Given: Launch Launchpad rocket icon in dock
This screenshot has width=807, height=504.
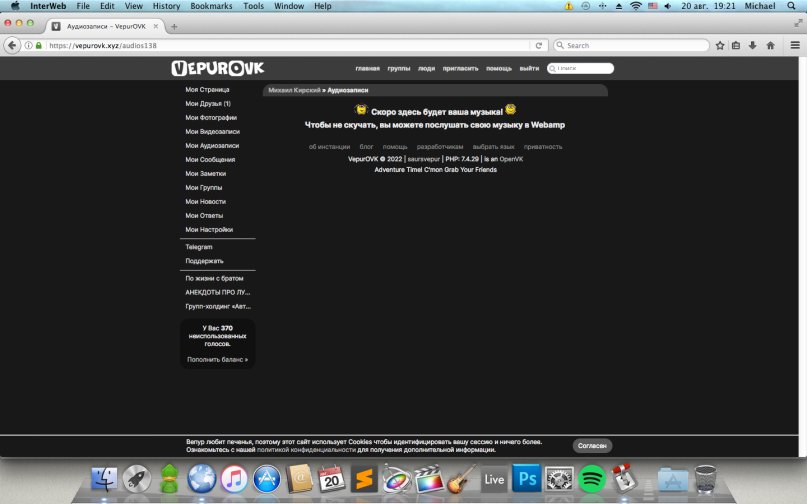Looking at the screenshot, I should [136, 479].
